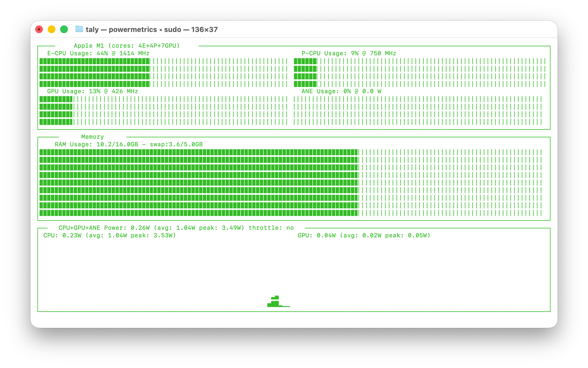Image resolution: width=588 pixels, height=368 pixels.
Task: Click the filled E-CPU usage bar gauge
Action: (x=94, y=73)
